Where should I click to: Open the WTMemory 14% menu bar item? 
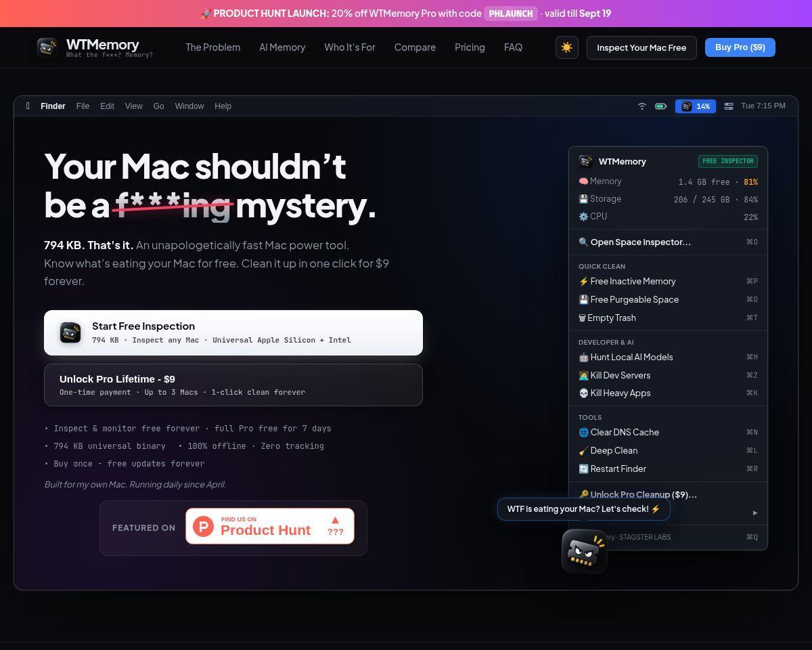pyautogui.click(x=696, y=106)
